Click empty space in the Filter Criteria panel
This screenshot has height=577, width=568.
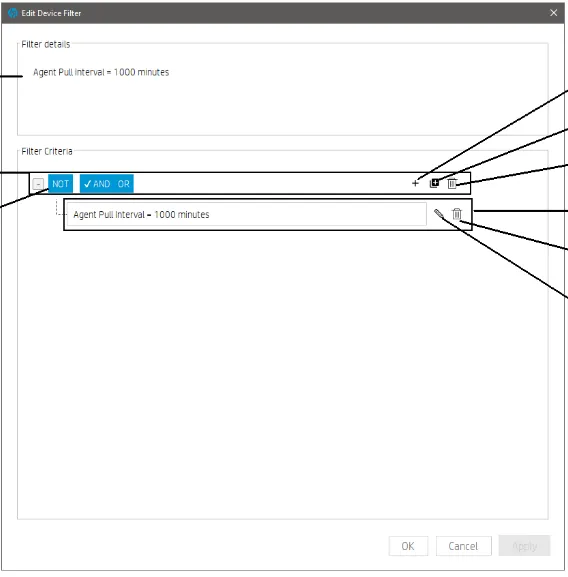283,368
